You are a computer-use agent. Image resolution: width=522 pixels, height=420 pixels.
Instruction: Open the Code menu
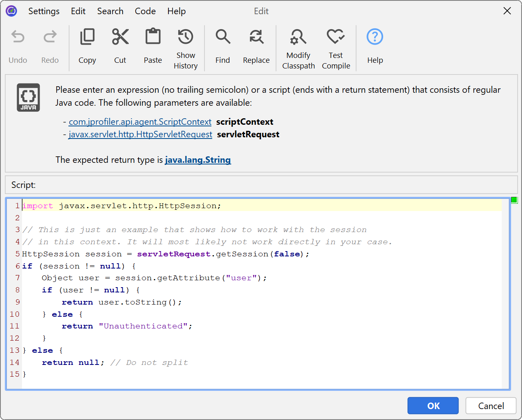145,11
